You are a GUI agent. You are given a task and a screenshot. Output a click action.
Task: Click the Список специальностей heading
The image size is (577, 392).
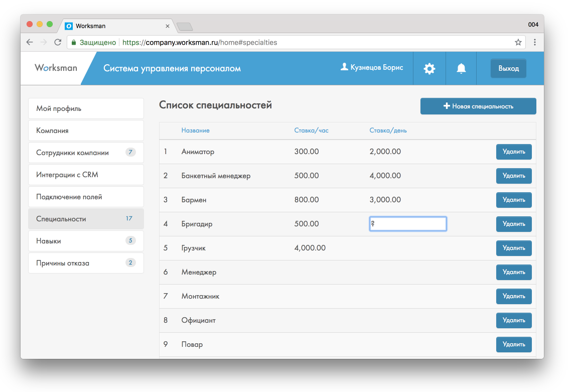[x=215, y=105]
